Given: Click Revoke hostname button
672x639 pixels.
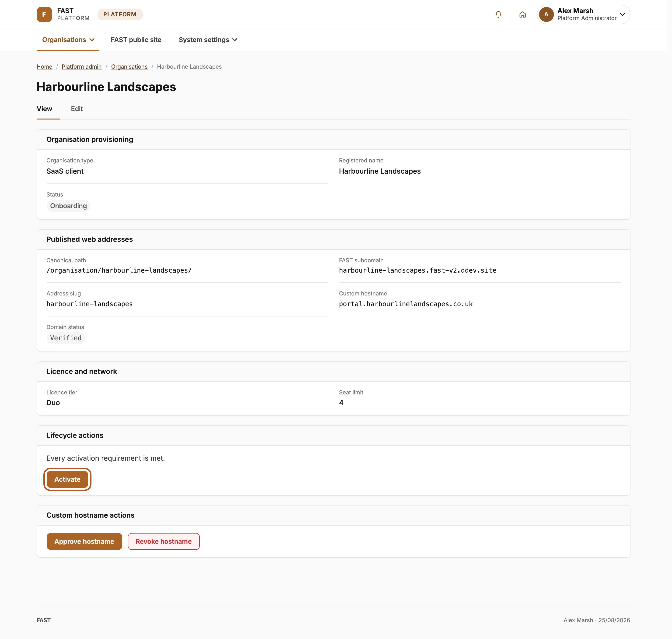Looking at the screenshot, I should pyautogui.click(x=164, y=541).
